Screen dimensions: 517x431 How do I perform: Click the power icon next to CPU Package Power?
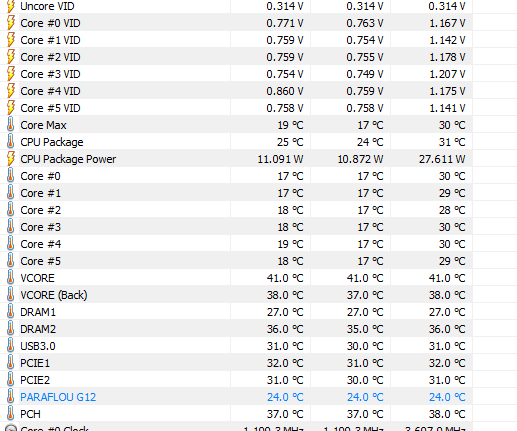[11, 159]
